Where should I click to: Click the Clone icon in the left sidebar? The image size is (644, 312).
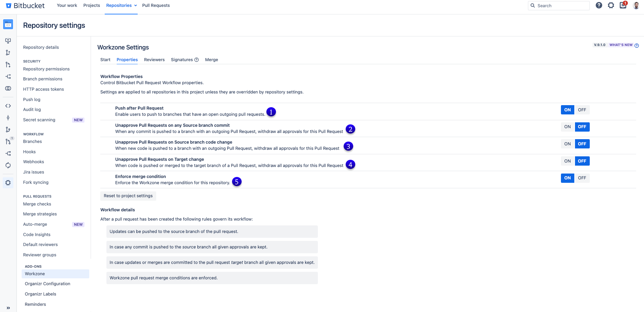pos(8,41)
